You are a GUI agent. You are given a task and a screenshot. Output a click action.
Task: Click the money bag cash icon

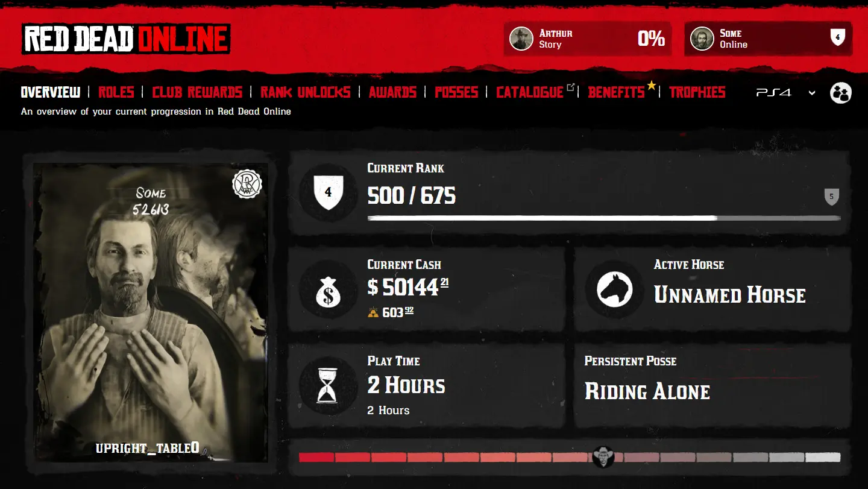point(328,288)
